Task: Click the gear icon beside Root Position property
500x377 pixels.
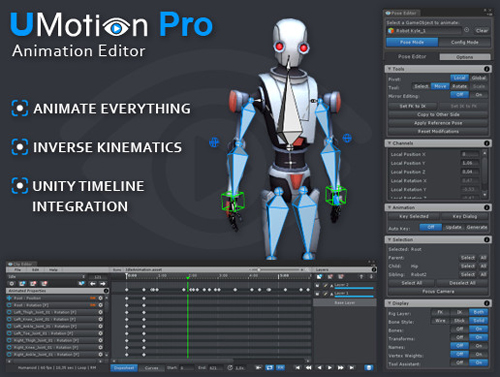Action: [x=100, y=298]
